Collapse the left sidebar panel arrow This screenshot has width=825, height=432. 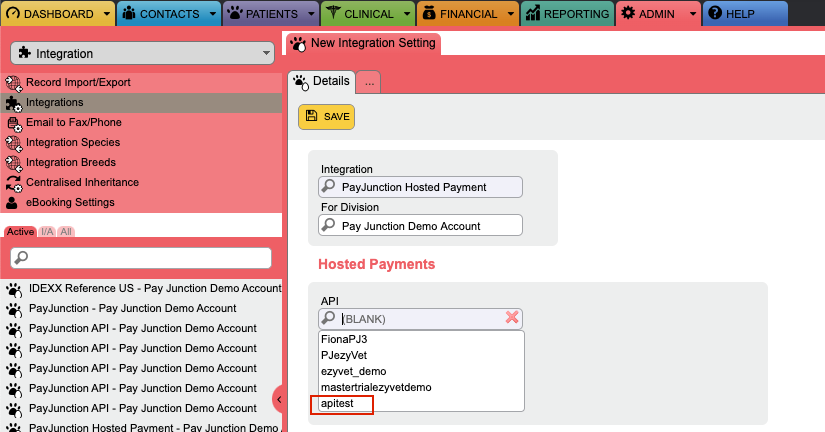pos(279,400)
